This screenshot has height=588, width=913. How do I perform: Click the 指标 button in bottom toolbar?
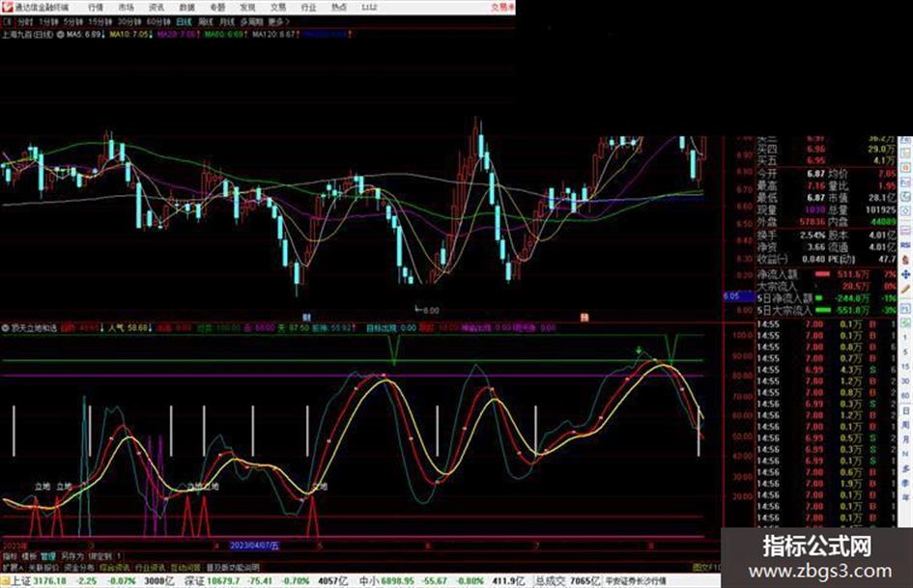10,556
